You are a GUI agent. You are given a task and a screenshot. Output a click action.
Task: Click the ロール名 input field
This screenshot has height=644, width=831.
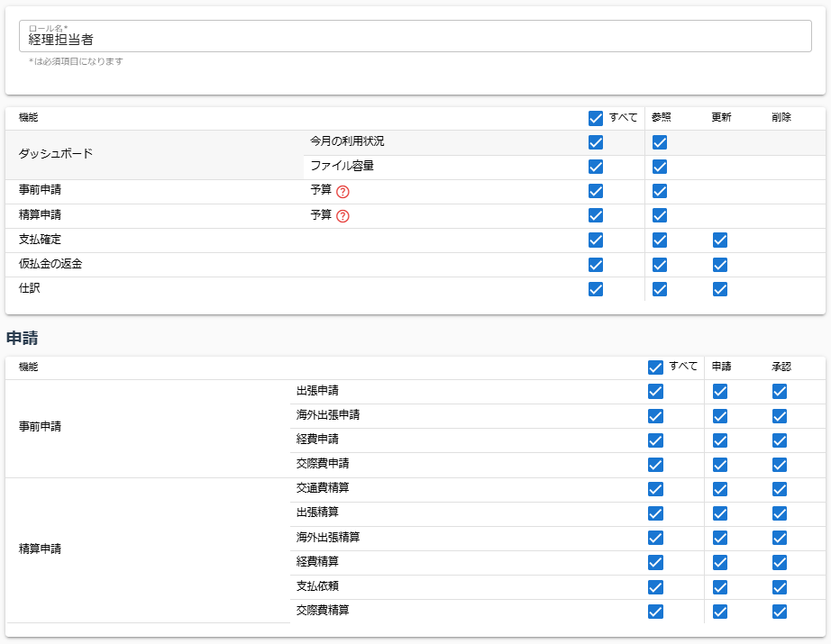tap(415, 38)
